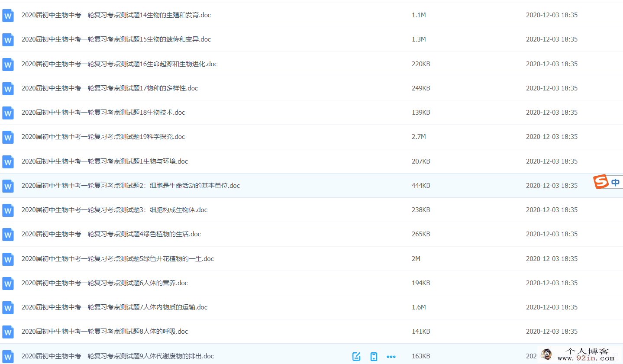Viewport: 623px width, 364px height.
Task: Click Word icon for 测试题19科学探究.doc
Action: (x=8, y=137)
